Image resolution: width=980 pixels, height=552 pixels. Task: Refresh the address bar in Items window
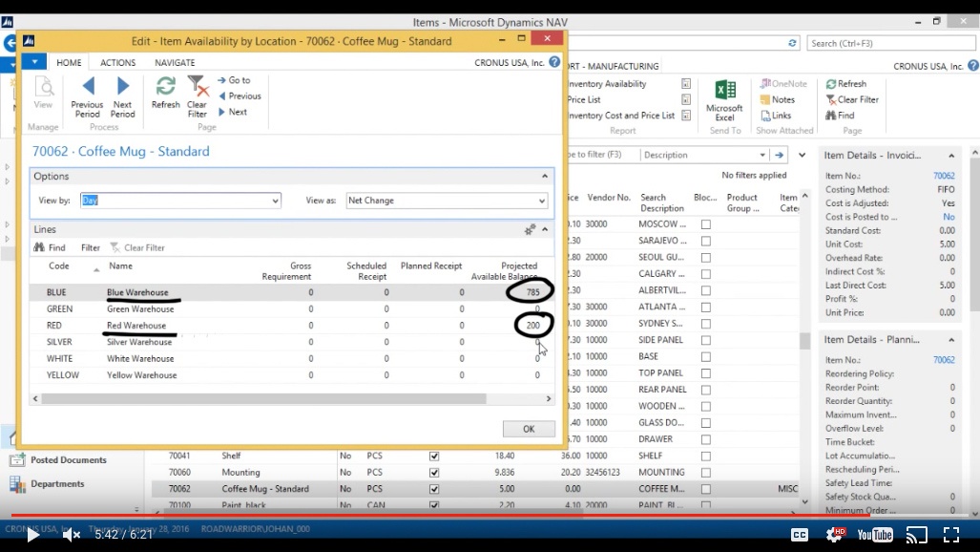(792, 43)
